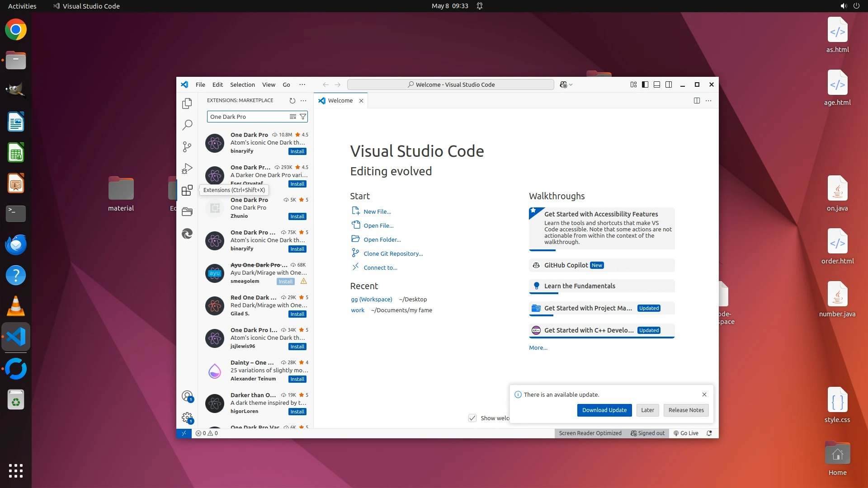
Task: Click the filter extensions funnel icon
Action: tap(303, 117)
